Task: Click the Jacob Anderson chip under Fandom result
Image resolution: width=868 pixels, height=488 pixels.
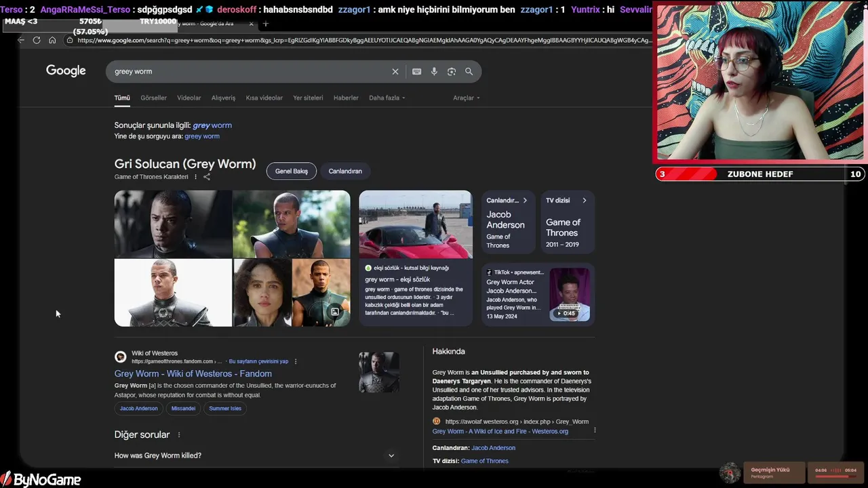Action: tap(138, 408)
